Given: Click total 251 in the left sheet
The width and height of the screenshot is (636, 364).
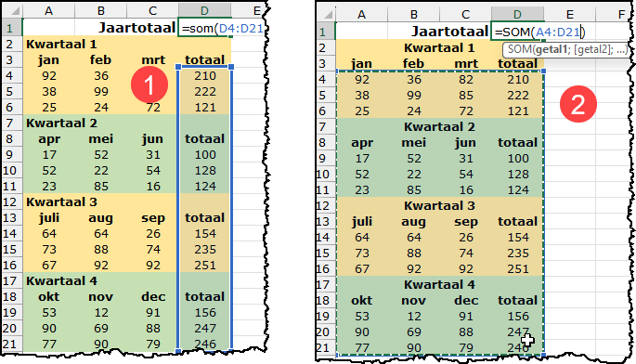Looking at the screenshot, I should click(x=205, y=265).
